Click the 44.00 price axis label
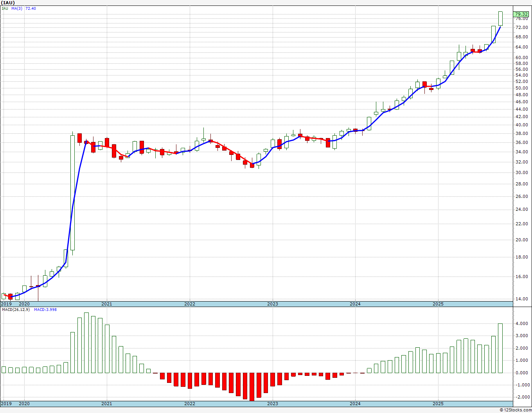Image resolution: width=532 pixels, height=413 pixels. click(521, 110)
